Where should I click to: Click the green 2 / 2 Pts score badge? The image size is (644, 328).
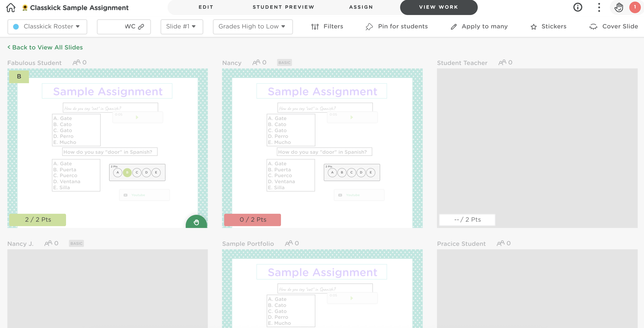pyautogui.click(x=38, y=220)
